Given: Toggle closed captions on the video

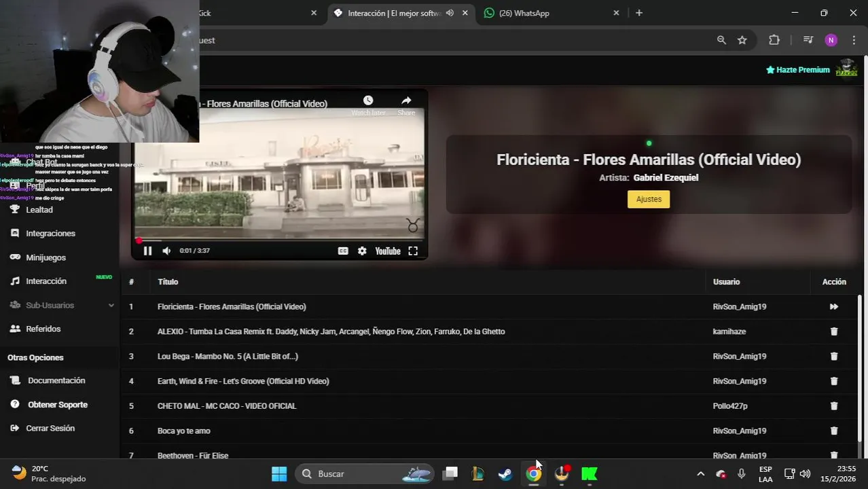Looking at the screenshot, I should point(343,251).
